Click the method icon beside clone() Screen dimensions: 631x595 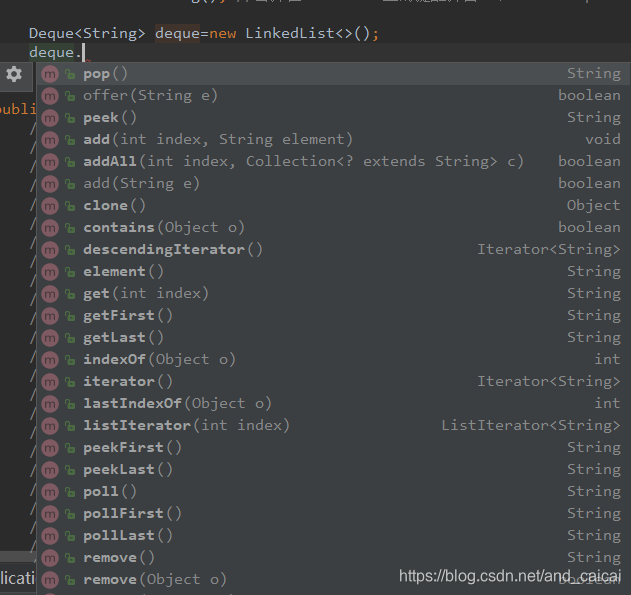50,206
